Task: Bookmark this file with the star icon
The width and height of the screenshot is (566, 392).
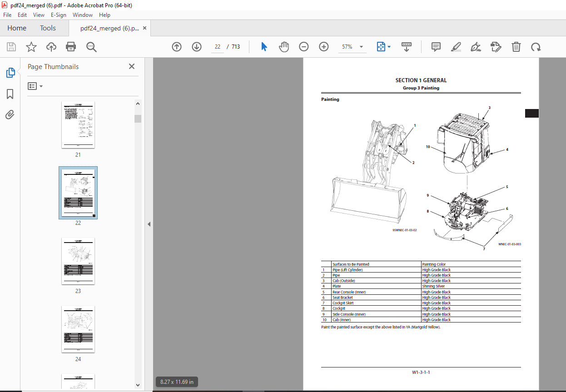Action: point(31,47)
